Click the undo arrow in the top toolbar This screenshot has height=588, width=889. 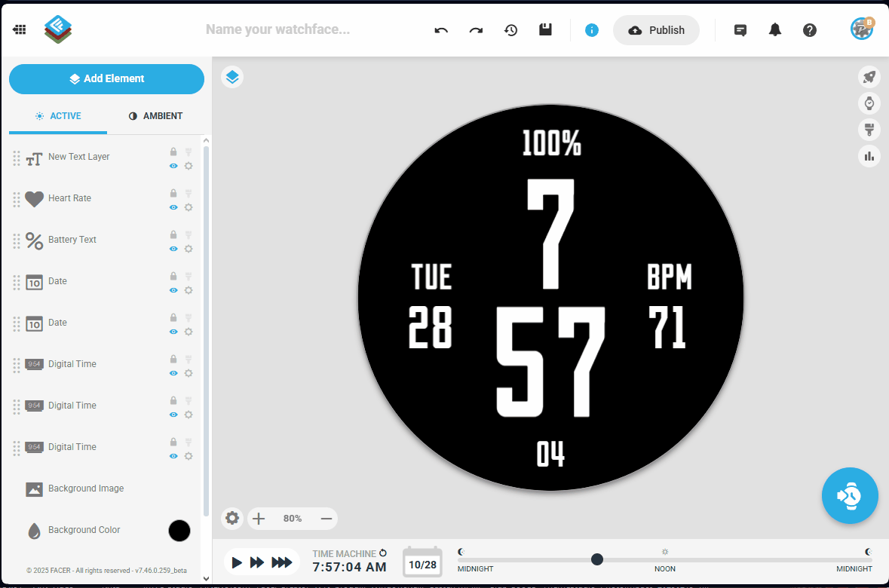[x=441, y=30]
